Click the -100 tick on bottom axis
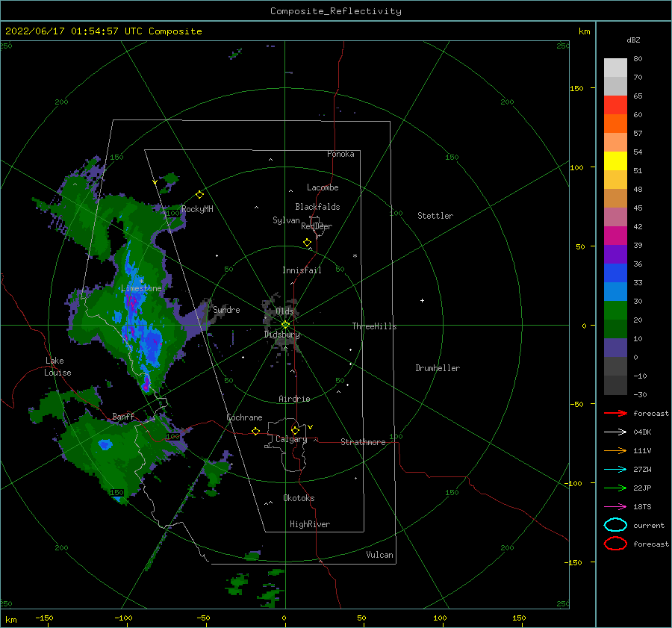Image resolution: width=672 pixels, height=628 pixels. pyautogui.click(x=123, y=618)
